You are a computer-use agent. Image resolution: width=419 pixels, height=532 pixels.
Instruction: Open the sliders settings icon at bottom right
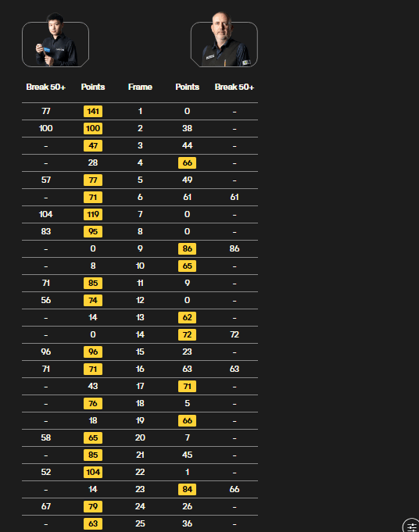(411, 526)
